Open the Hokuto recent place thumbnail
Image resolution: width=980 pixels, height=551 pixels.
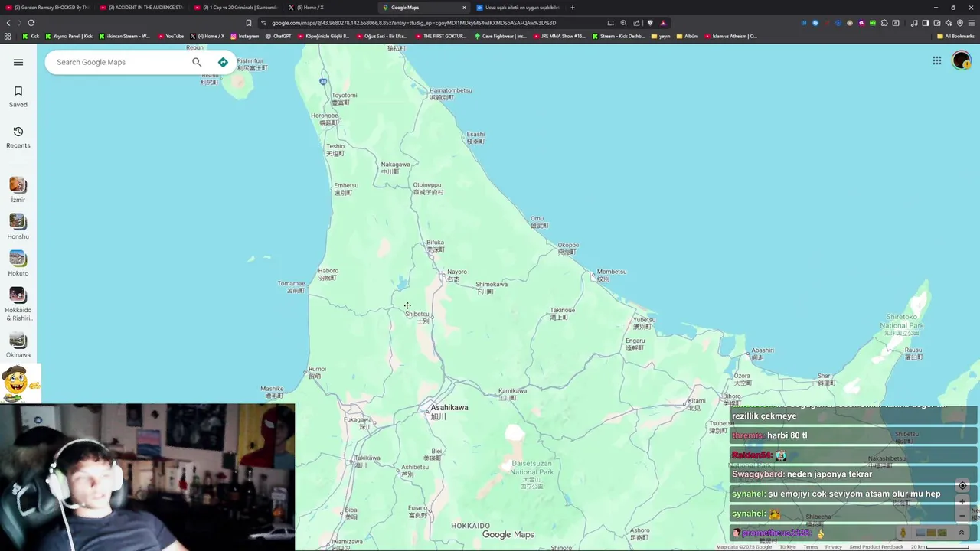pos(18,259)
